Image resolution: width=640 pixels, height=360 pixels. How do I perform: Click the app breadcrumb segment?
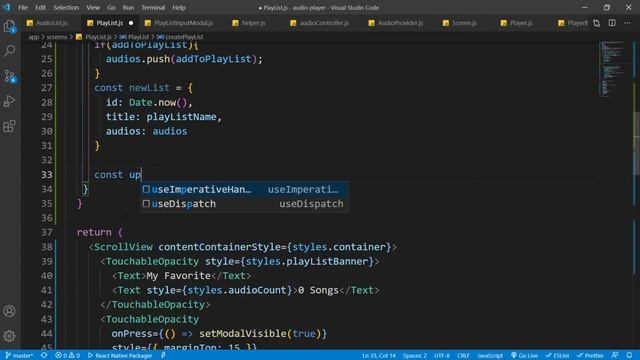coord(33,37)
